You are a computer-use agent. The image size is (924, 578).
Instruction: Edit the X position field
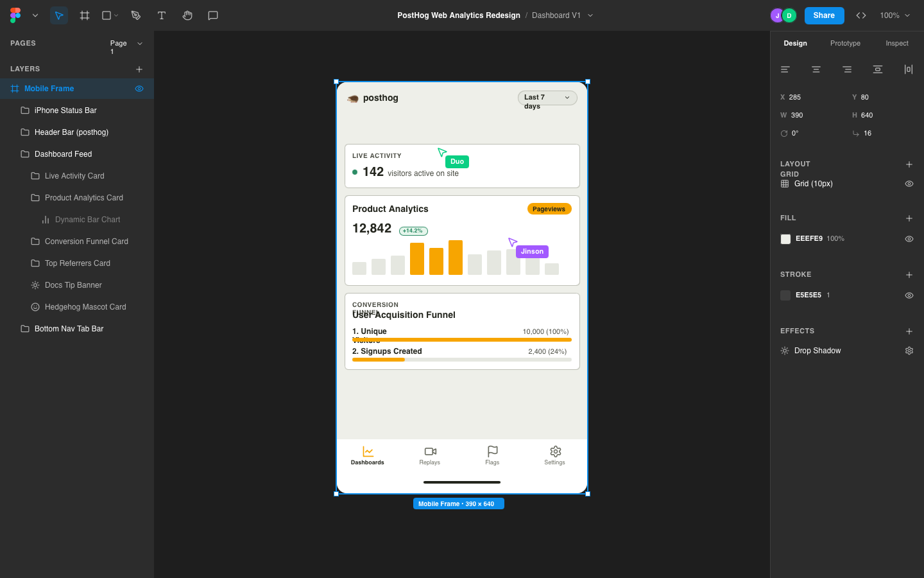coord(811,98)
